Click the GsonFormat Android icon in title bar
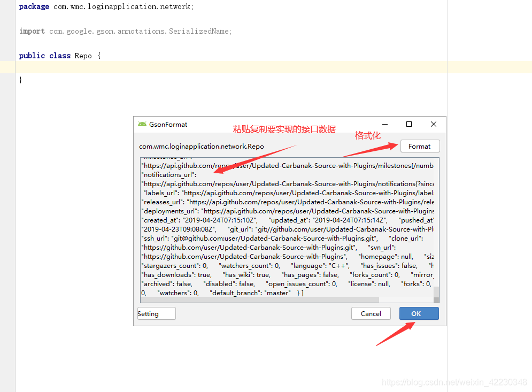This screenshot has height=392, width=532. 142,124
